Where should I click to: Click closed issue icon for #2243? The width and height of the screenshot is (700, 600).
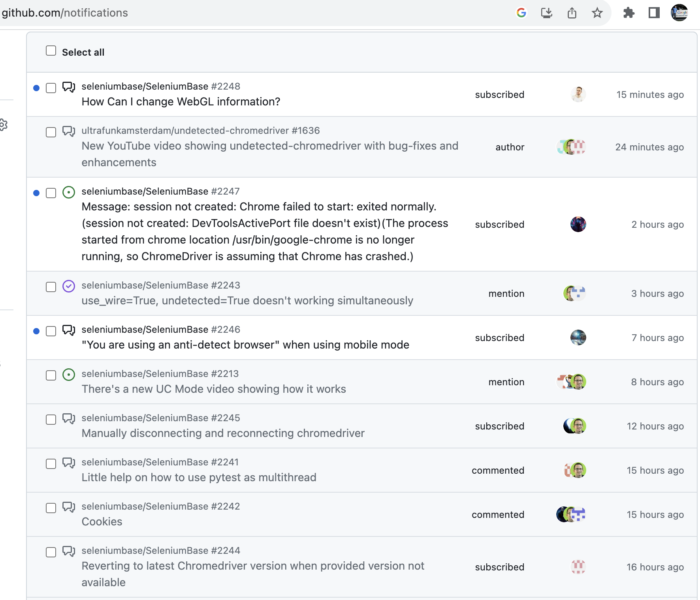coord(69,286)
